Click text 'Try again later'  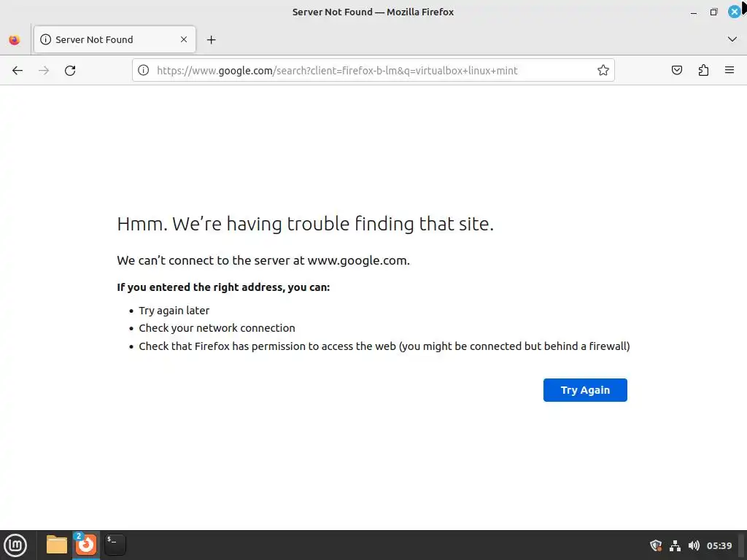click(x=174, y=311)
